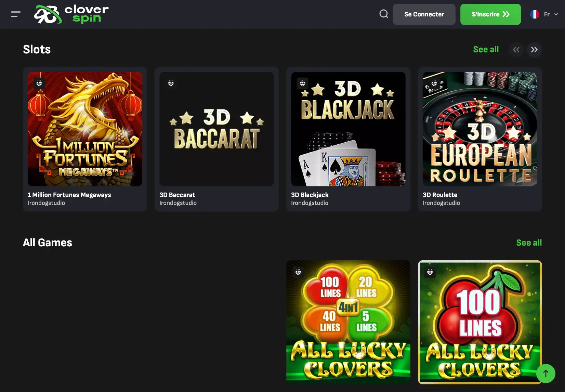This screenshot has width=565, height=392.
Task: Click the 1 Million Fortunes Megaways title
Action: [69, 195]
